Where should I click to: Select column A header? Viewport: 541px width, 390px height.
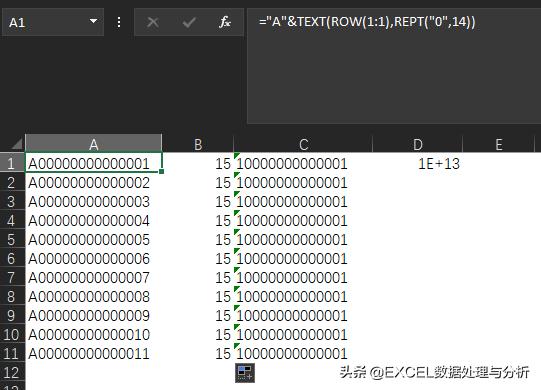pos(94,144)
